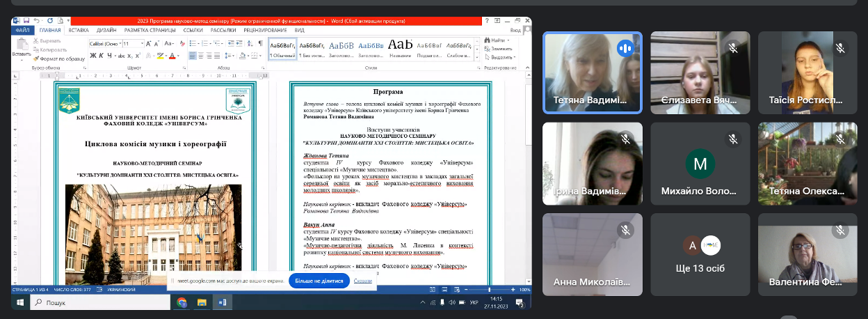868x319 pixels.
Task: Open File Explorer from the taskbar
Action: click(202, 303)
